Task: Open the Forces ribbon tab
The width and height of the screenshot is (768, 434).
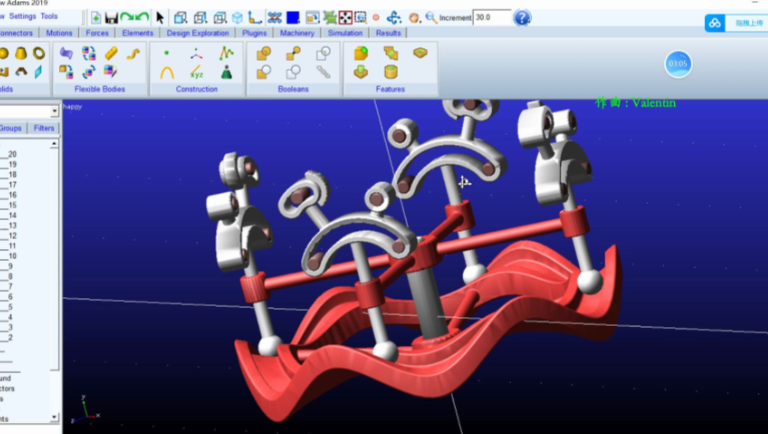Action: tap(97, 33)
